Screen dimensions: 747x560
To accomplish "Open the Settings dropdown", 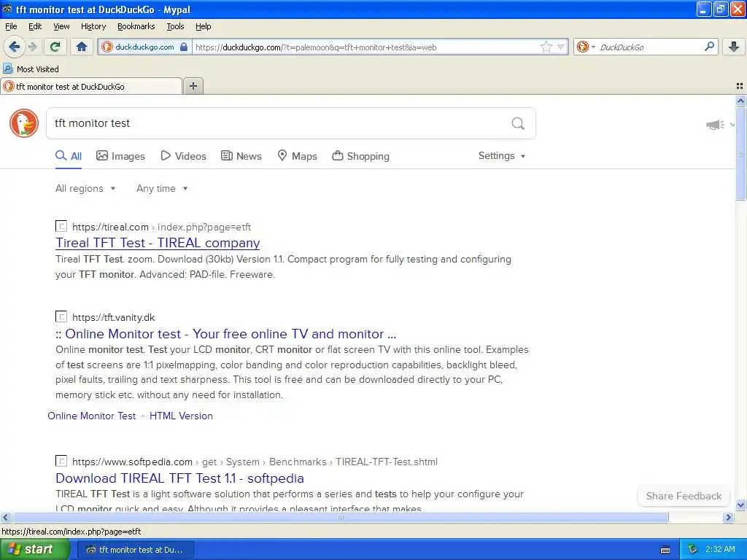I will pos(502,156).
